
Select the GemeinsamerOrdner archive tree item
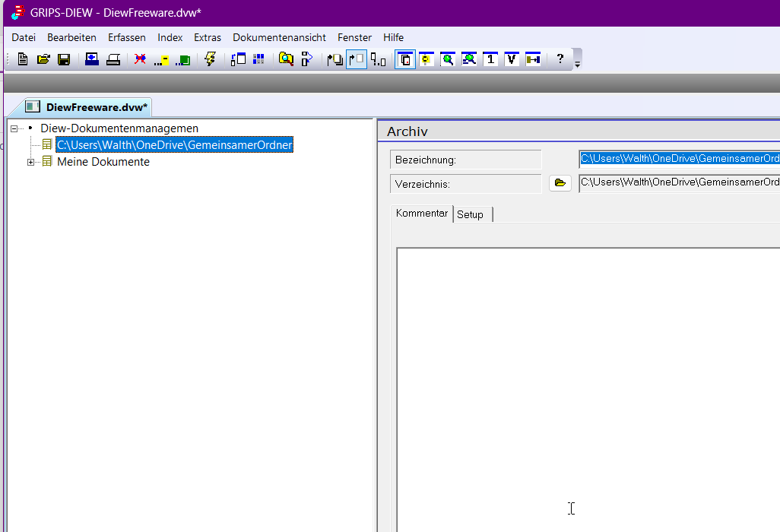coord(174,145)
